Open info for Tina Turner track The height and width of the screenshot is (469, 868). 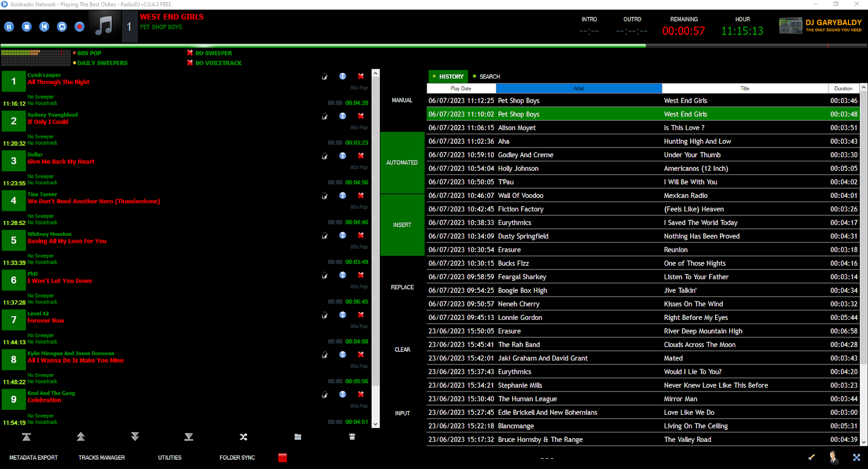click(343, 196)
